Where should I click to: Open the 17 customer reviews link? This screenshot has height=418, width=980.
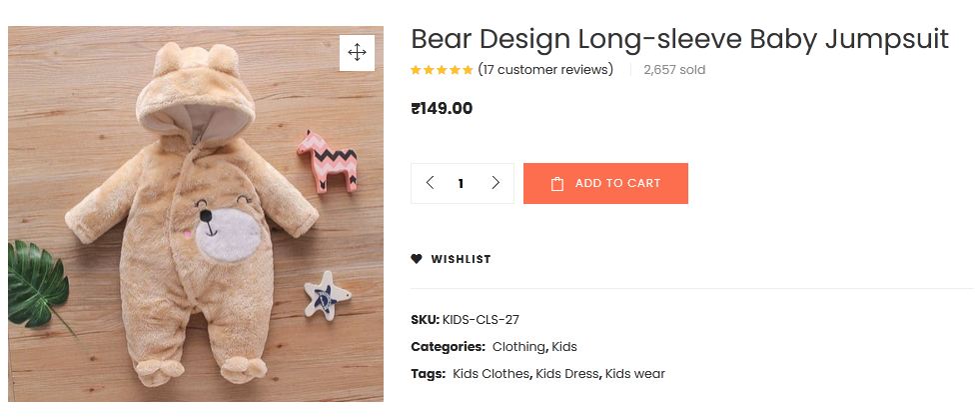(x=545, y=70)
